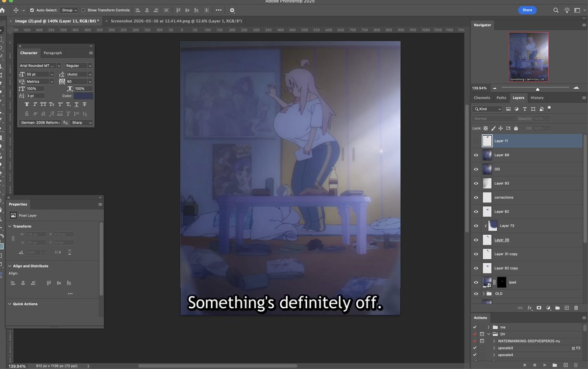
Task: Hide the OG layer
Action: [475, 169]
